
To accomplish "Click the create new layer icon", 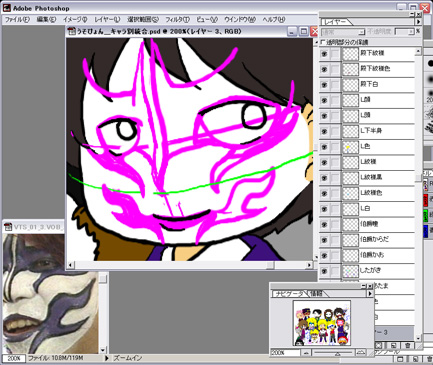I will 393,345.
